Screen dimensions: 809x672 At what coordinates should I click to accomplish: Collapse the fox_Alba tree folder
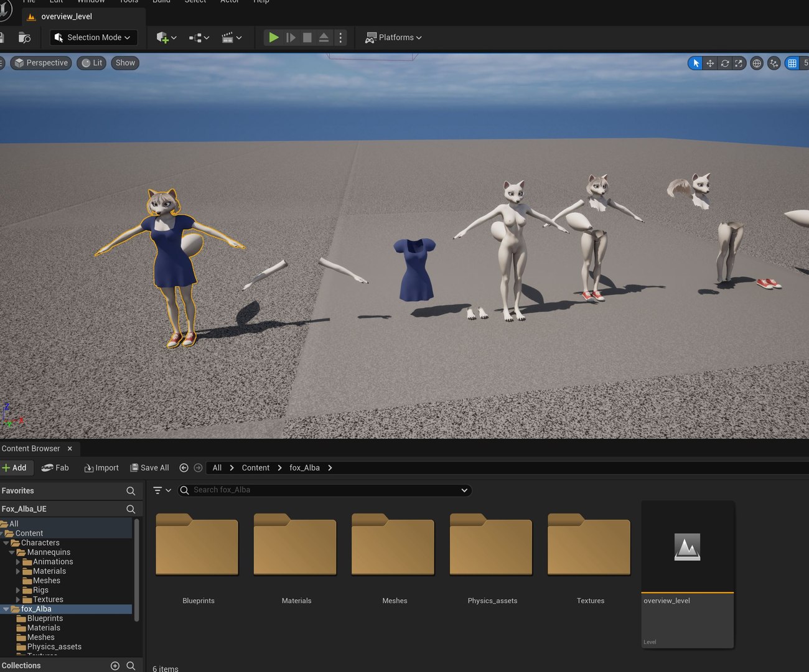[6, 609]
